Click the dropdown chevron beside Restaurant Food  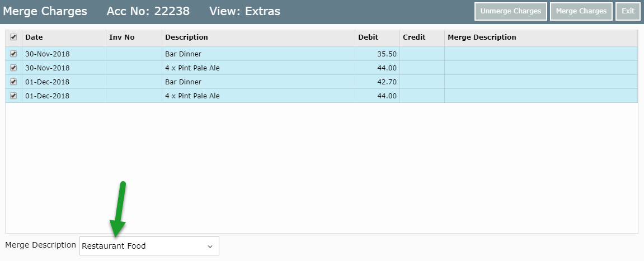pos(210,246)
